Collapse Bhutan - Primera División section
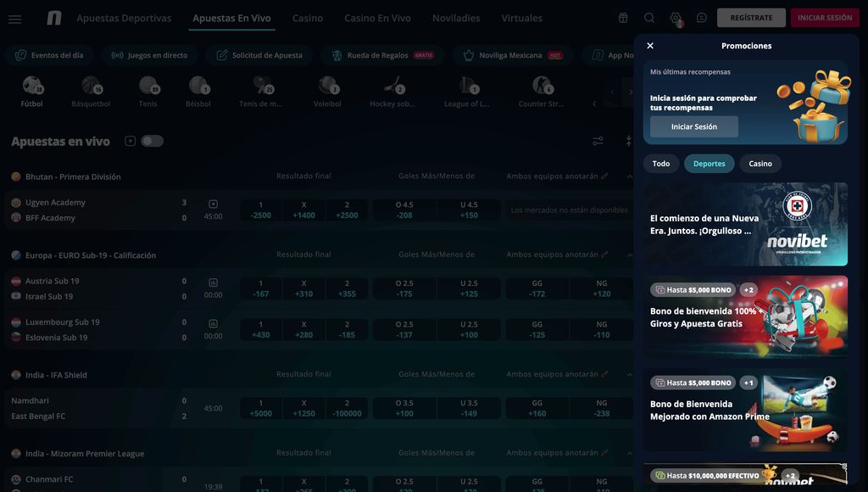This screenshot has width=868, height=492. tap(630, 176)
